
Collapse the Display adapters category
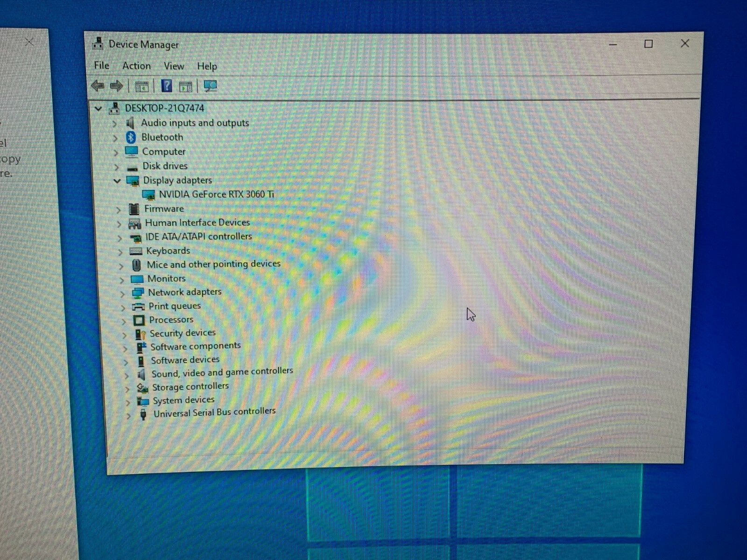117,181
